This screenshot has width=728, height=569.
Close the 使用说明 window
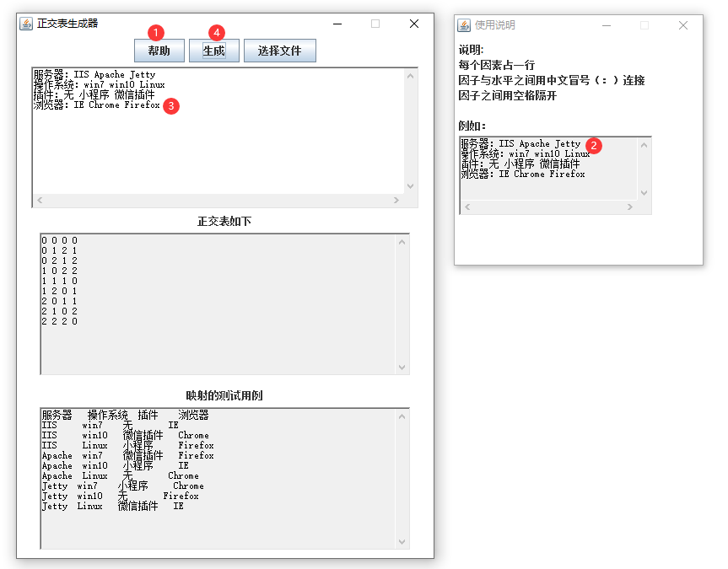(x=683, y=25)
